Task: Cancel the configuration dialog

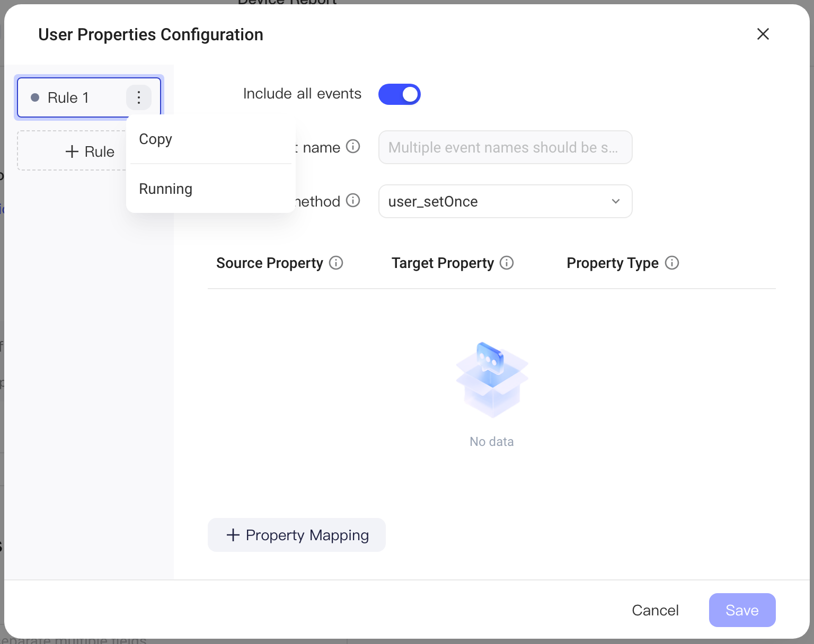Action: 655,610
